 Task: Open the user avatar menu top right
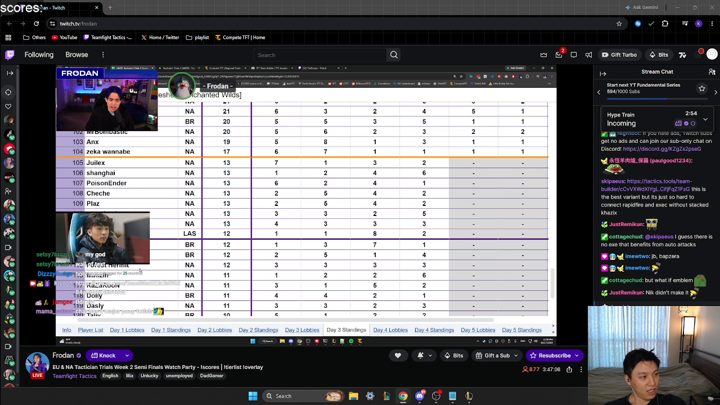(x=712, y=54)
